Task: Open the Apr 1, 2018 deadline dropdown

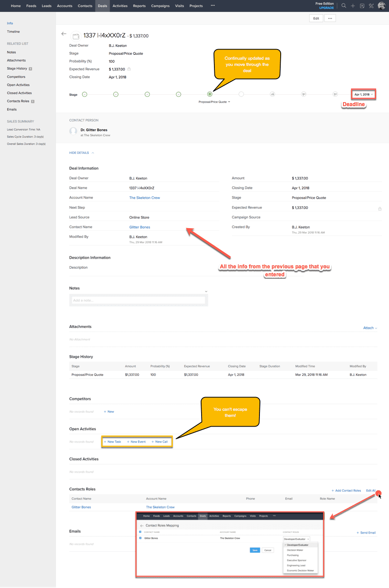Action: pyautogui.click(x=363, y=94)
